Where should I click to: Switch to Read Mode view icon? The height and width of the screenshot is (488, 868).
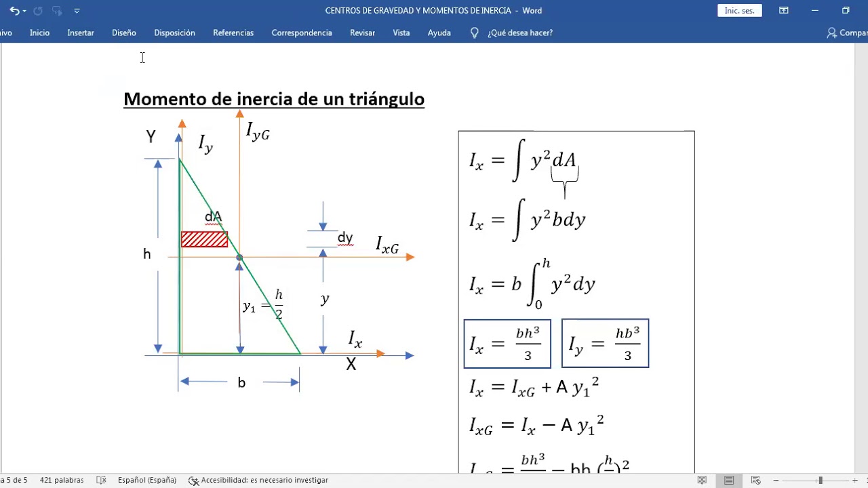702,480
